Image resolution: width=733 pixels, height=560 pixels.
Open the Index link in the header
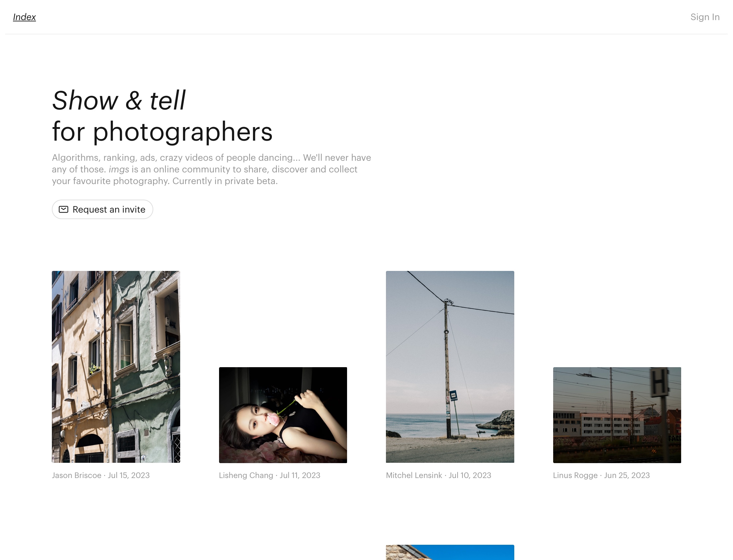coord(24,17)
